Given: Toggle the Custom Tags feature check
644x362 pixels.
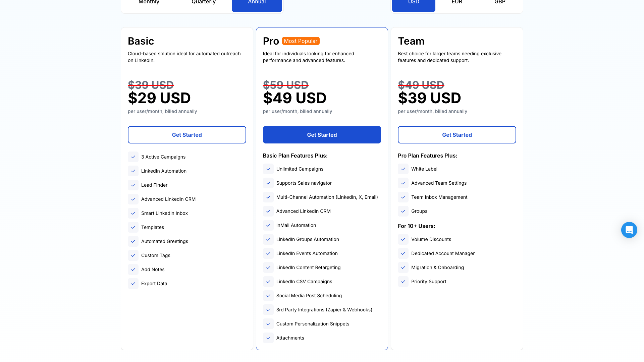Looking at the screenshot, I should coord(133,255).
